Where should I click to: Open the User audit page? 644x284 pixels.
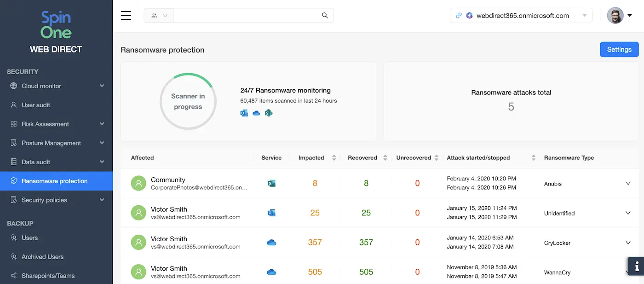coord(36,105)
